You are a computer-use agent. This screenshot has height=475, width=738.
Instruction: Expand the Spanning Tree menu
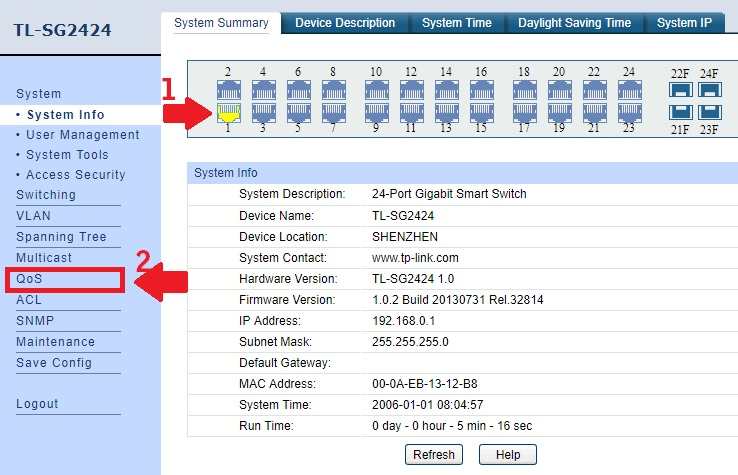pyautogui.click(x=61, y=237)
